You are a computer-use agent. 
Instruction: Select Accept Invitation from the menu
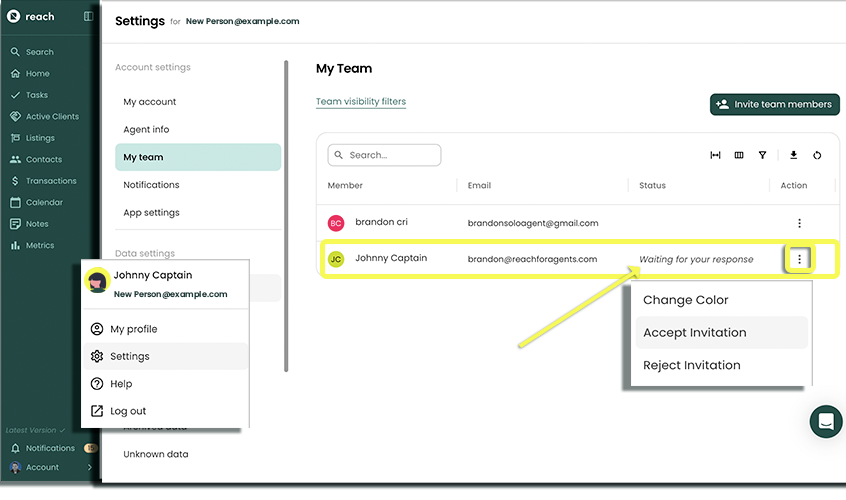point(694,333)
